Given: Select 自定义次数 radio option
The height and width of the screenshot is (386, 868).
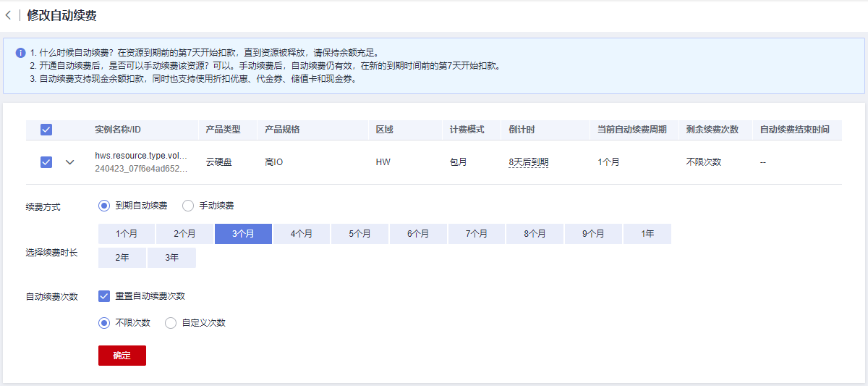Looking at the screenshot, I should pyautogui.click(x=171, y=323).
